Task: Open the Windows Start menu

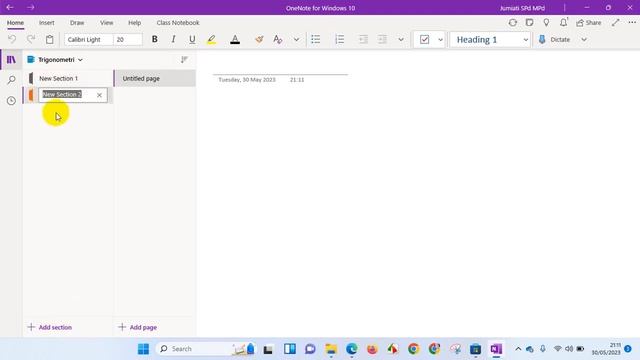Action: click(143, 349)
